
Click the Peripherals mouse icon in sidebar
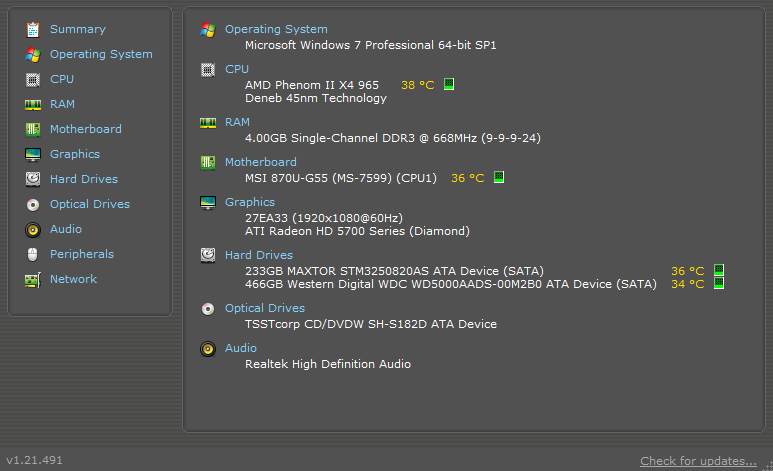pos(33,254)
